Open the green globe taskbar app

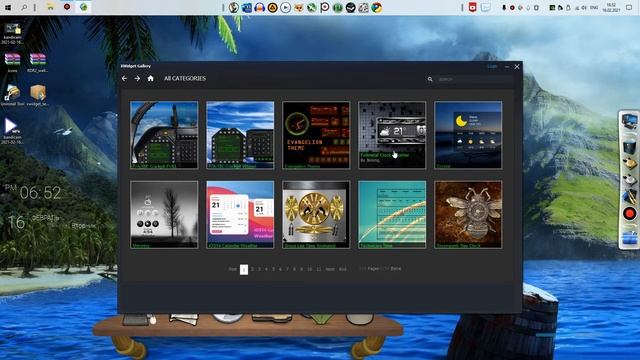pos(84,7)
